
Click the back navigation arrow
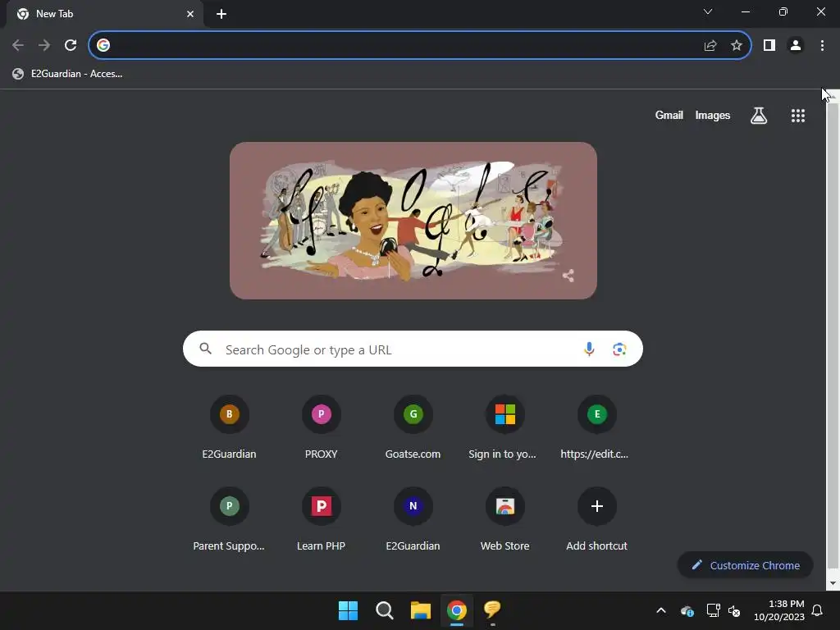(x=18, y=45)
